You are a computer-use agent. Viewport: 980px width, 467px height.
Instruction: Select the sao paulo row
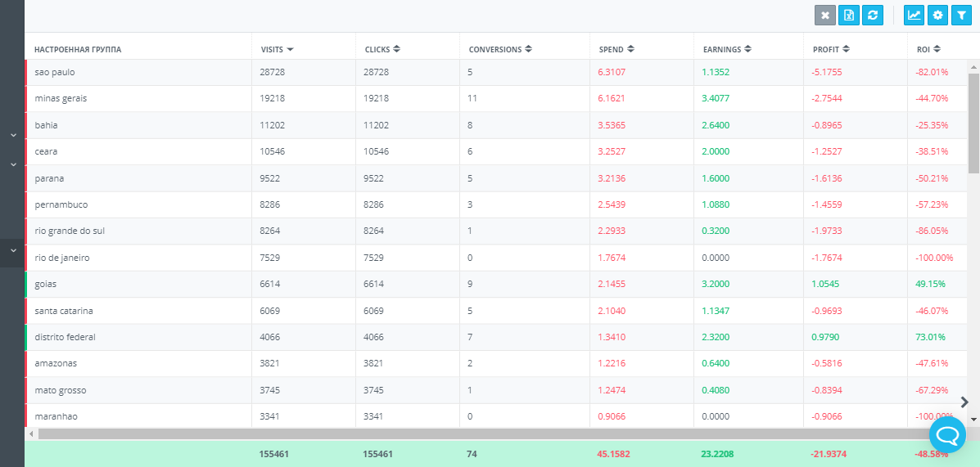pos(496,73)
